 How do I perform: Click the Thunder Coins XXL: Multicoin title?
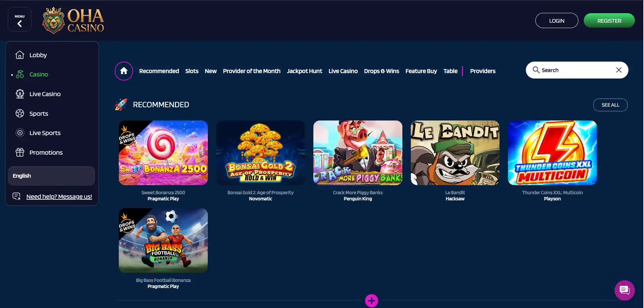tap(552, 193)
